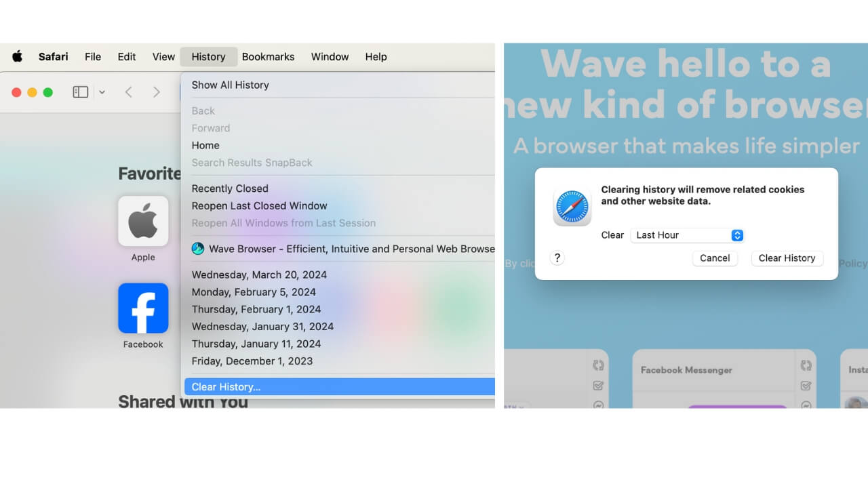Select Reopen Last Closed Window
868x488 pixels.
coord(260,205)
